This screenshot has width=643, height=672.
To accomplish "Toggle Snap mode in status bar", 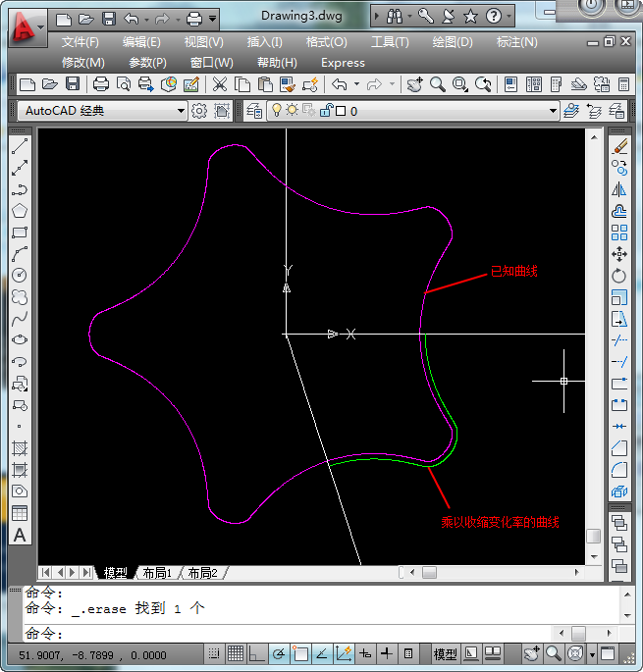I will coord(214,654).
